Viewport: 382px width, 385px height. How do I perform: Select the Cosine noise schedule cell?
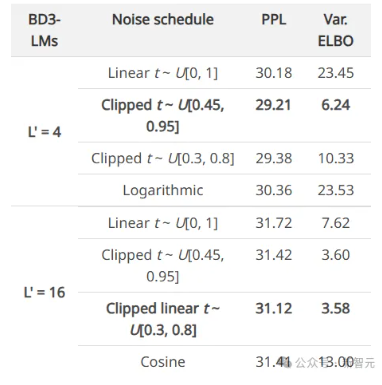(163, 362)
